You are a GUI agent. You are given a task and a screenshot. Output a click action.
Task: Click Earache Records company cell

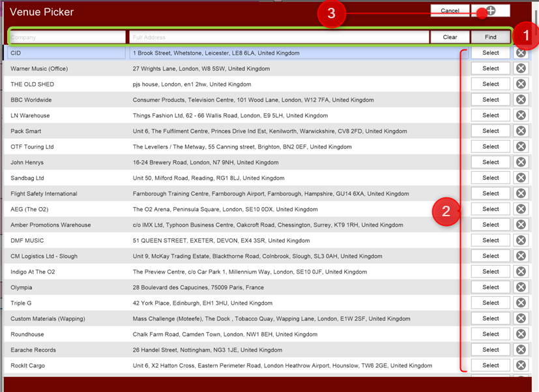(33, 350)
